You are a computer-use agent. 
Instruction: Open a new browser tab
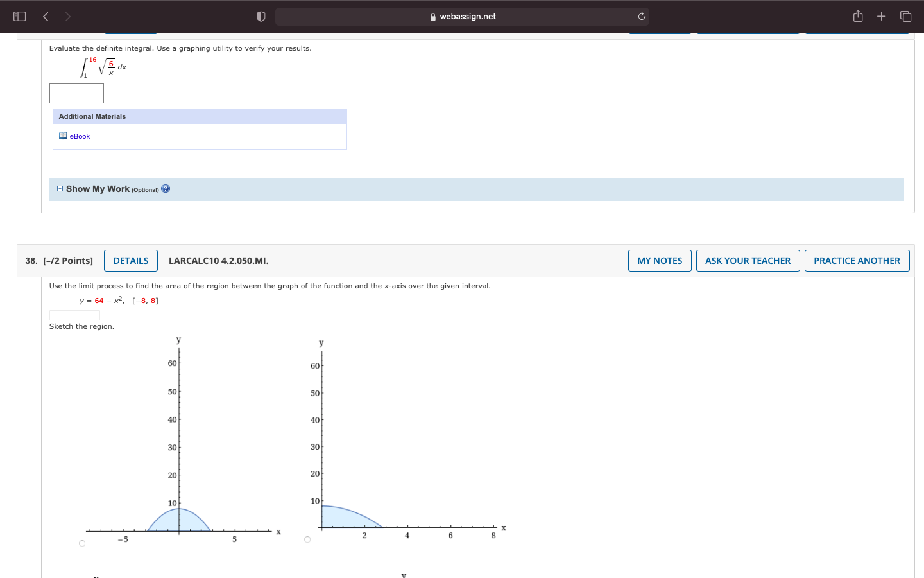881,16
